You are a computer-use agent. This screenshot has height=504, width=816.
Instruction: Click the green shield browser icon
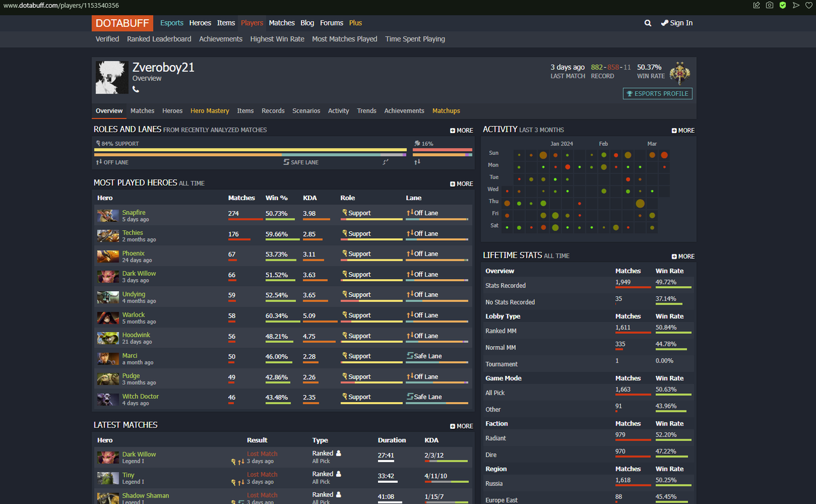click(783, 5)
